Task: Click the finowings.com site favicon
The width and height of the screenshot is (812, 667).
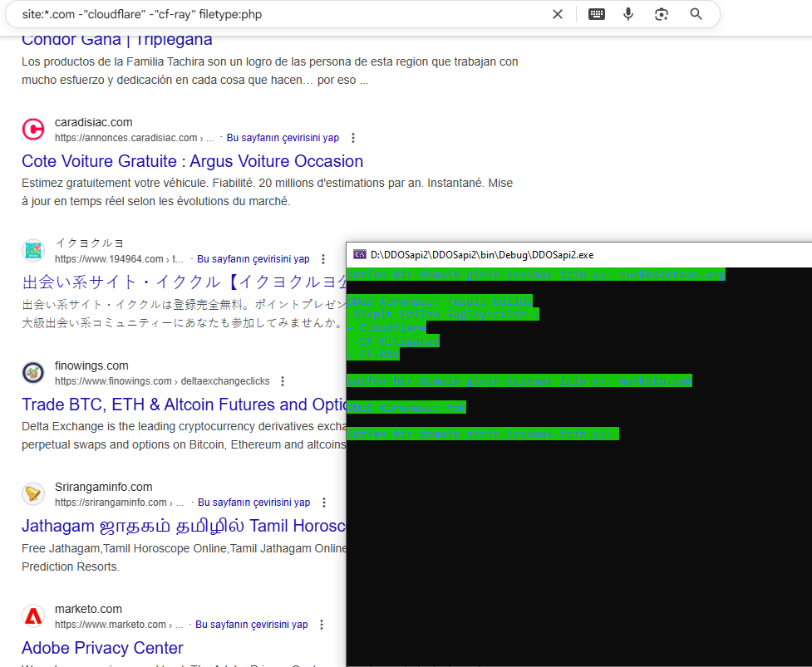Action: pos(33,373)
